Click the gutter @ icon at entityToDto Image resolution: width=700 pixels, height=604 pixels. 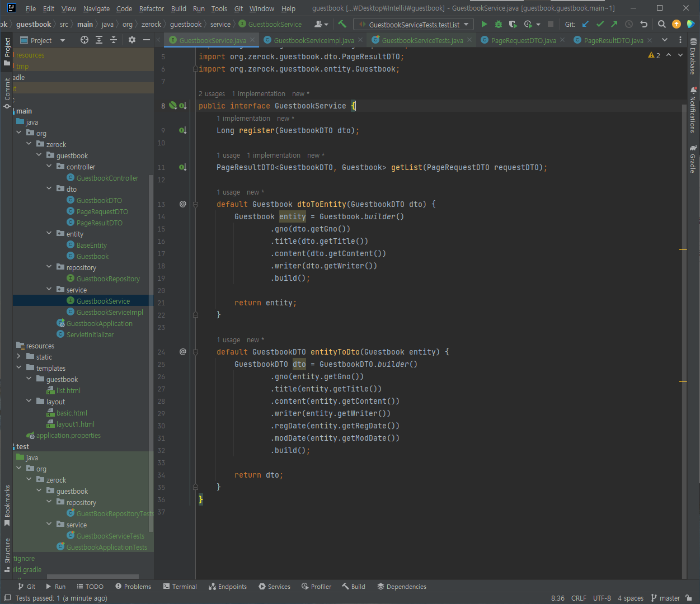[182, 352]
